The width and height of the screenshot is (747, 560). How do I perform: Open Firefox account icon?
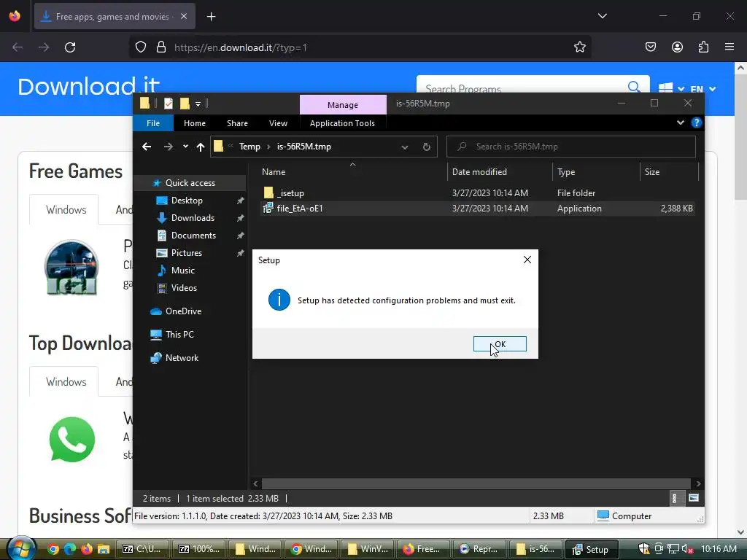click(677, 47)
